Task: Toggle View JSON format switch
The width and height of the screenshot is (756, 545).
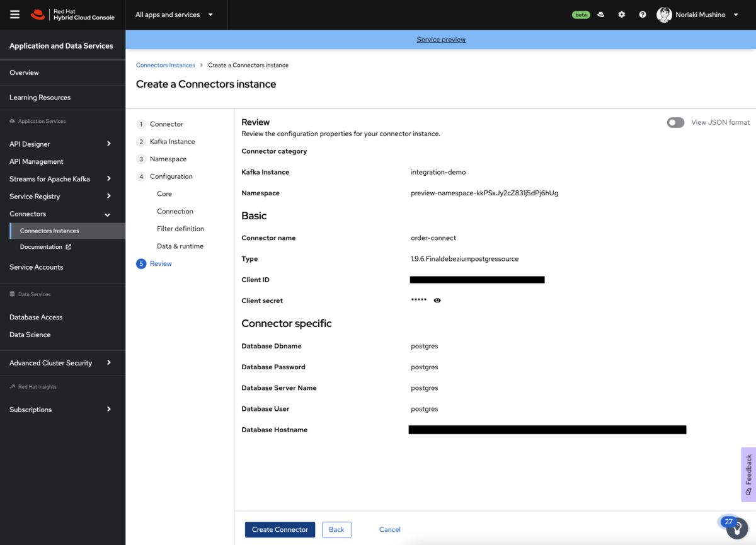Action: coord(675,122)
